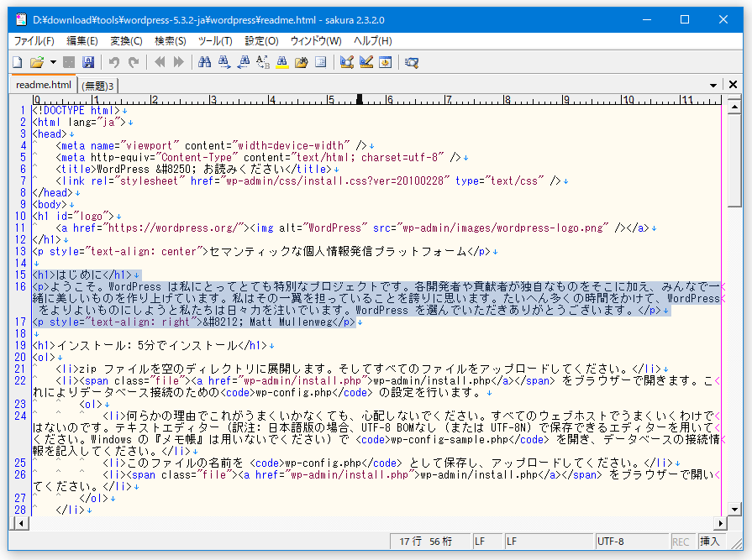Viewport: 752px width, 560px height.
Task: Open Replace dialog (A to B icon)
Action: [263, 62]
